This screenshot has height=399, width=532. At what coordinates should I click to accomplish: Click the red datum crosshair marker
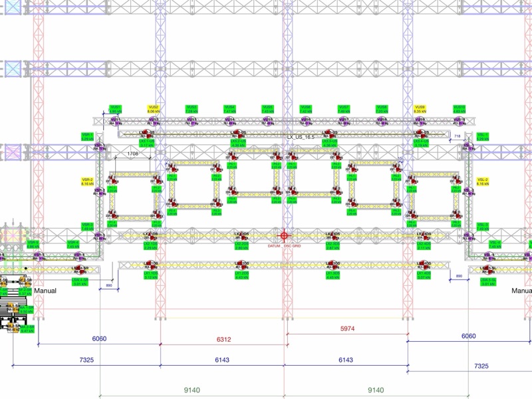pos(284,235)
